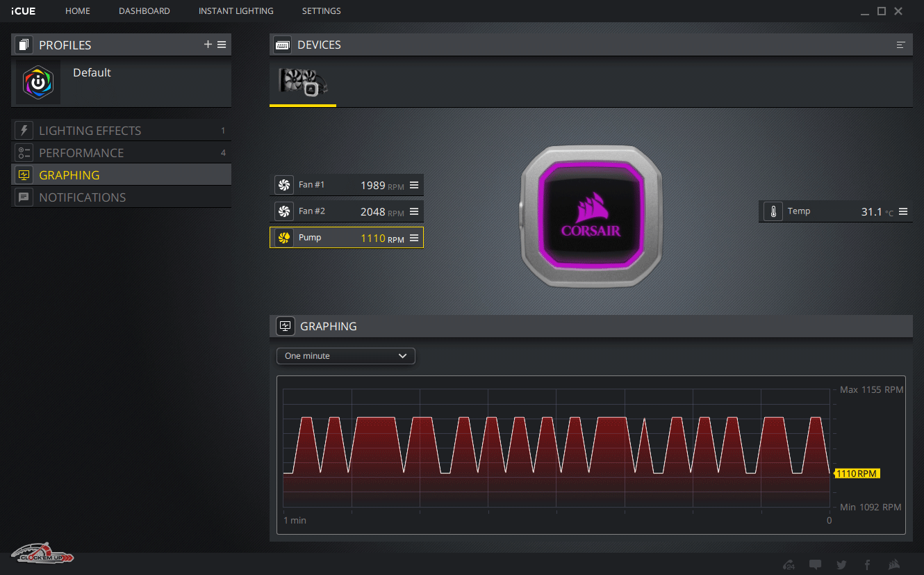Click the Corsair pump head image
Image resolution: width=924 pixels, height=575 pixels.
click(x=591, y=215)
